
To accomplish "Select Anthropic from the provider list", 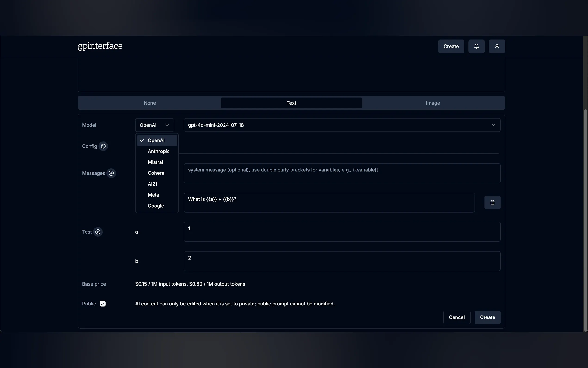I will [x=159, y=151].
